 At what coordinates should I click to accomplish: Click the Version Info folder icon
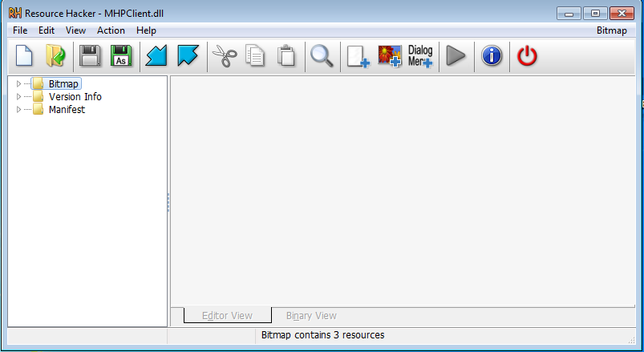(38, 96)
